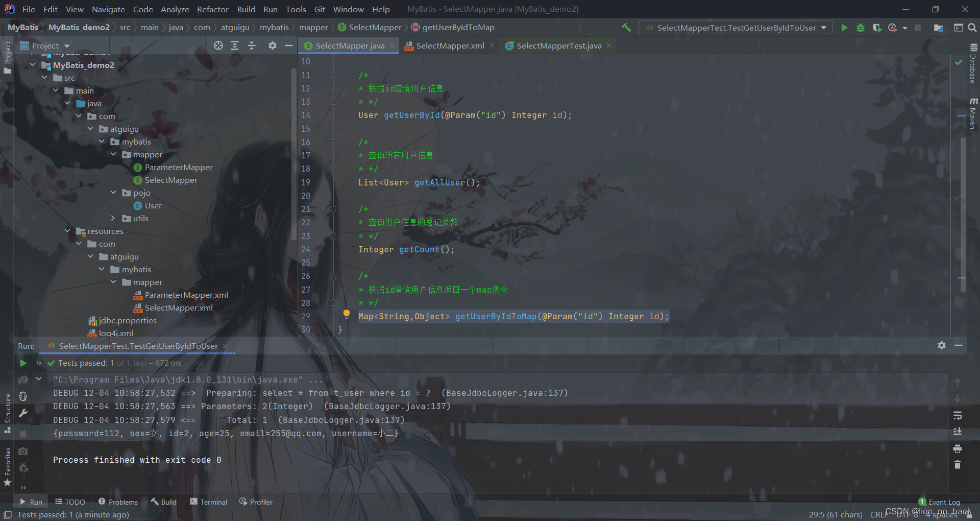
Task: Click the Select Opened File locate icon
Action: coord(218,45)
